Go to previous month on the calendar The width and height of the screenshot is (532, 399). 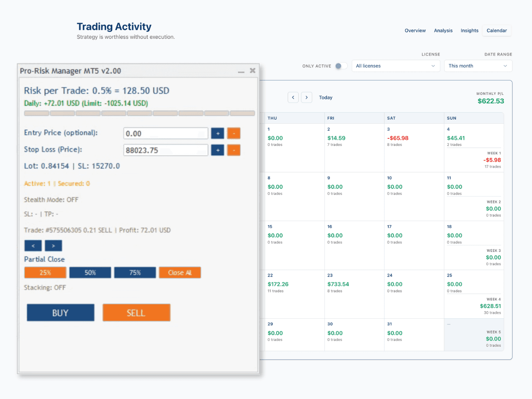[x=293, y=97]
